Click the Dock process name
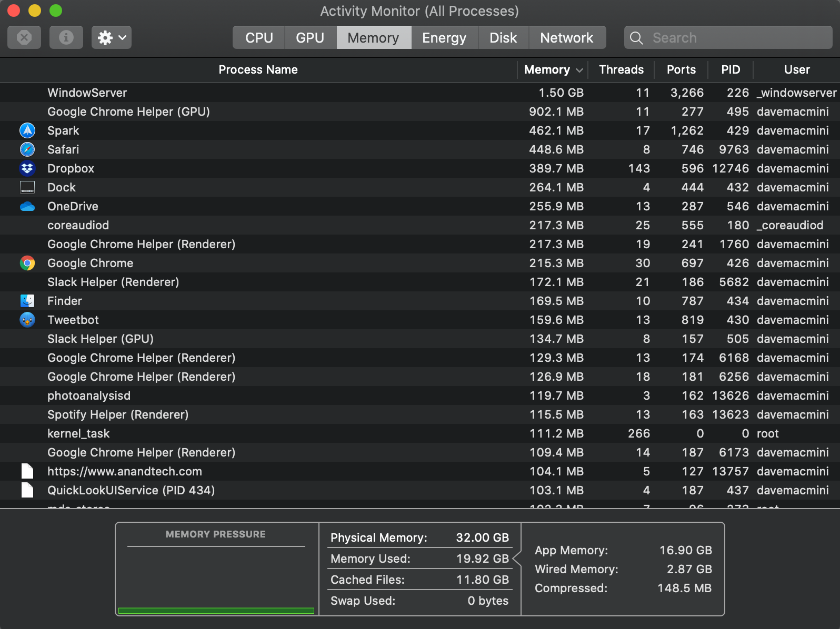840x629 pixels. (x=62, y=187)
